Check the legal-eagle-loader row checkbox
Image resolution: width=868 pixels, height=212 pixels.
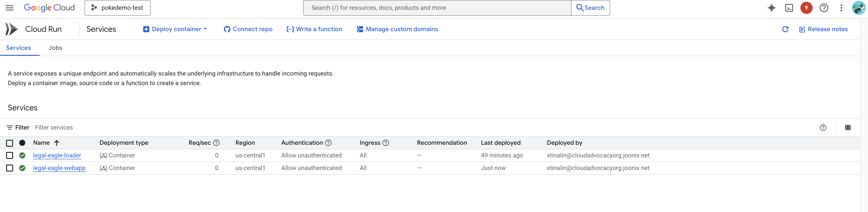[10, 155]
